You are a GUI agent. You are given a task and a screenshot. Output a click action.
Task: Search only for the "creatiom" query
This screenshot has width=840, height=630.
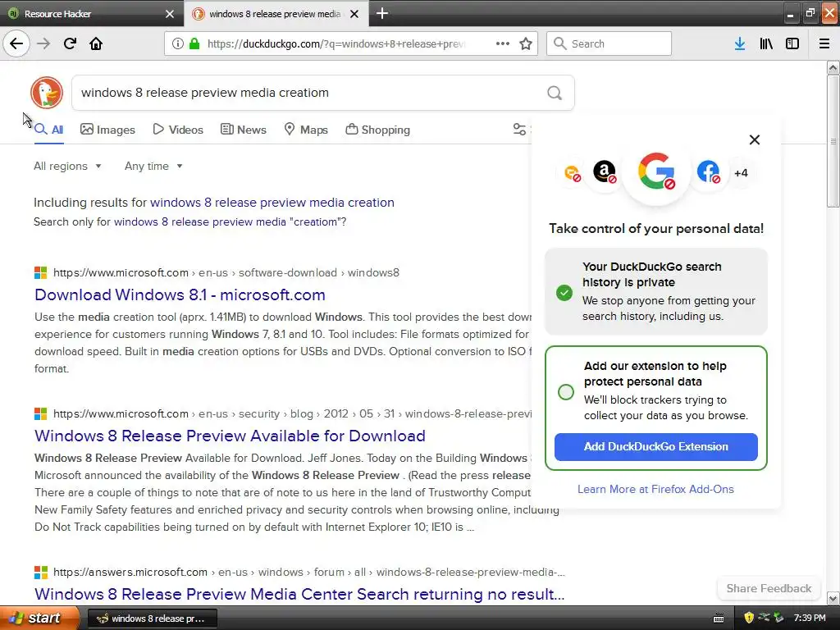click(230, 221)
